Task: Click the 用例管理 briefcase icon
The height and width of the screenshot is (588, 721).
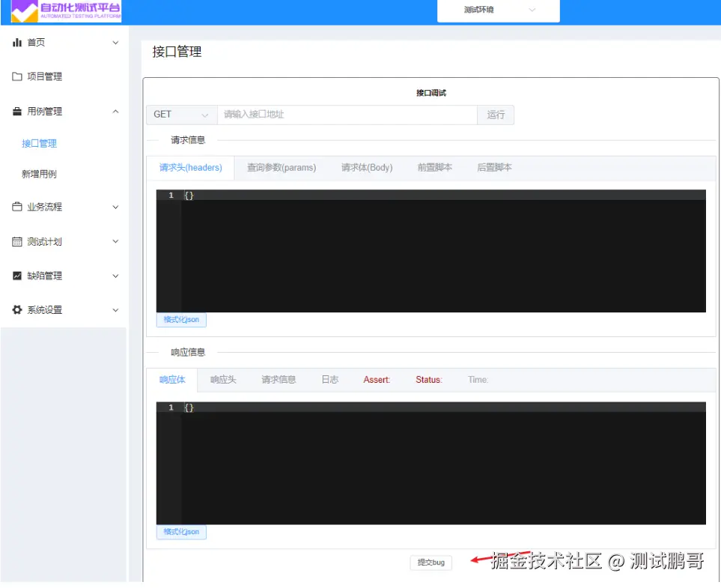Action: pyautogui.click(x=17, y=112)
